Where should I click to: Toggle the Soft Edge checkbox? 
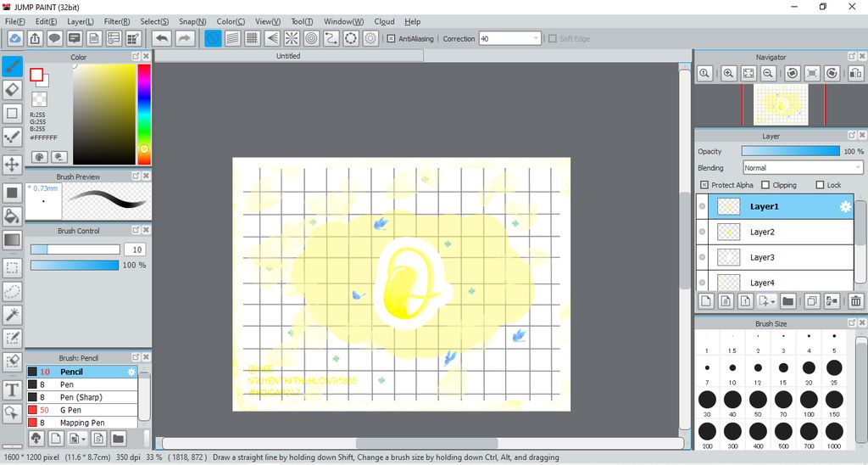click(552, 39)
